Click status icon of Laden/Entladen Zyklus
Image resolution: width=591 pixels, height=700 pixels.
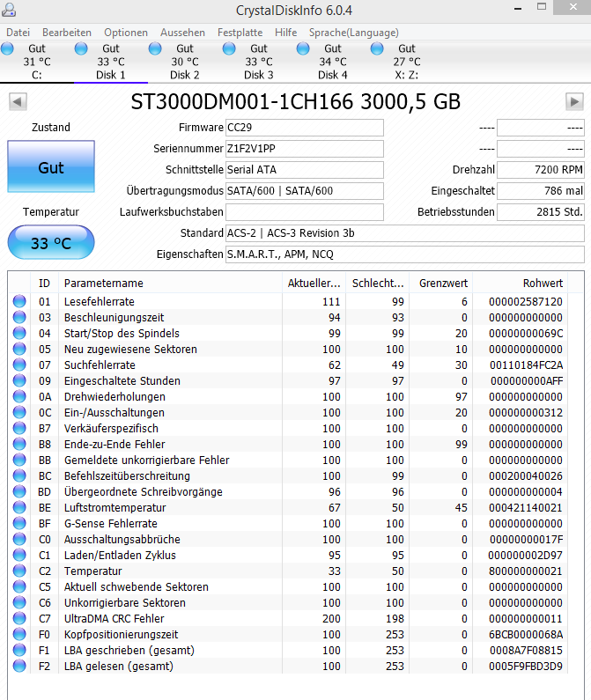(19, 555)
